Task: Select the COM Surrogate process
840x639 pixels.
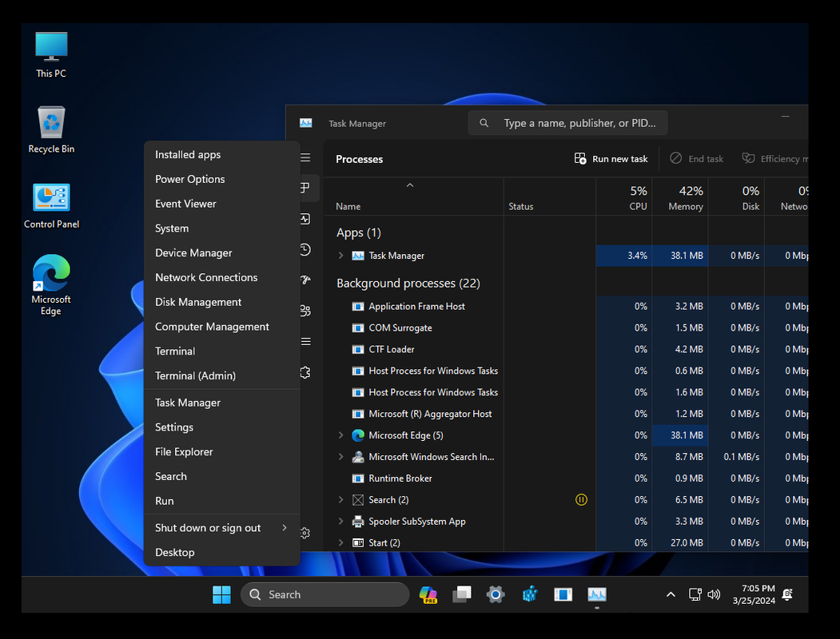Action: (566, 327)
